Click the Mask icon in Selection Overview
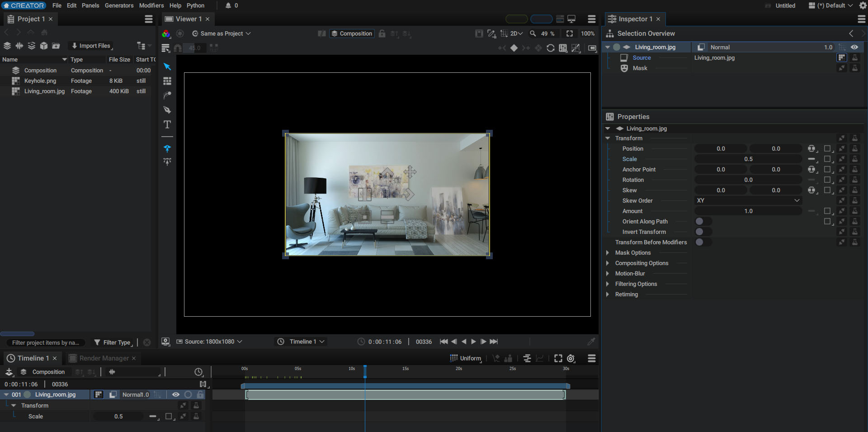Viewport: 868px width, 432px height. pyautogui.click(x=624, y=68)
